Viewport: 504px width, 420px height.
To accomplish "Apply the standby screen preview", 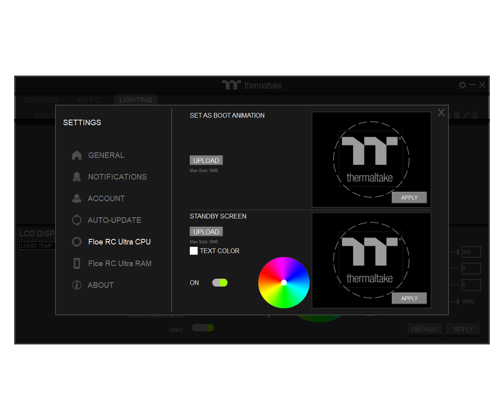I will (409, 298).
